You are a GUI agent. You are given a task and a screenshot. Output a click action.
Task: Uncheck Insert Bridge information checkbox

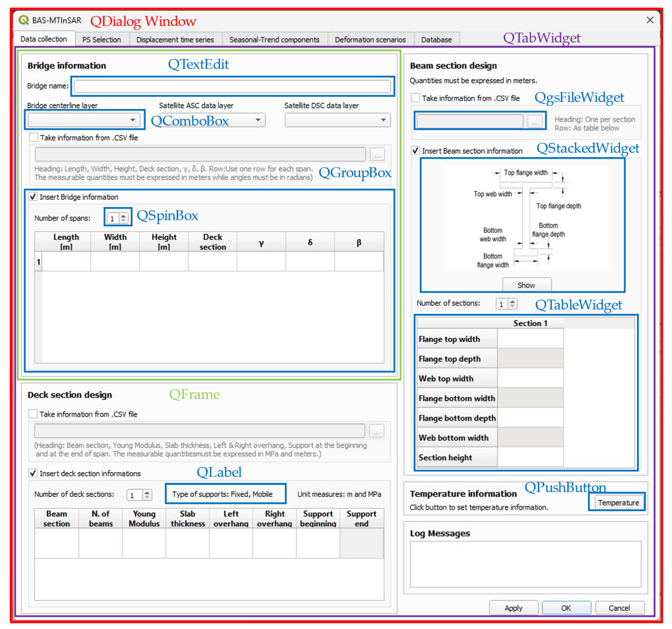tap(33, 197)
